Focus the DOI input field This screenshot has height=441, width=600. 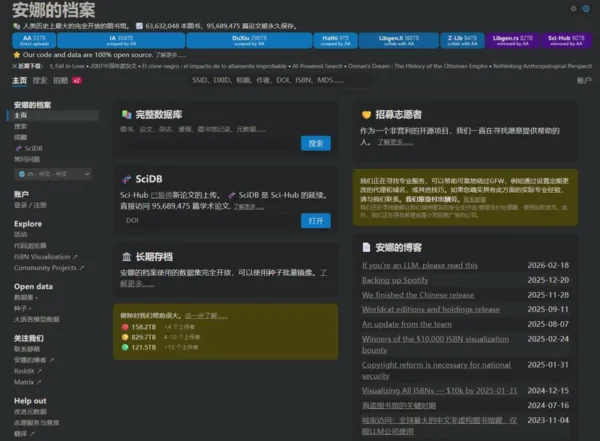click(209, 221)
